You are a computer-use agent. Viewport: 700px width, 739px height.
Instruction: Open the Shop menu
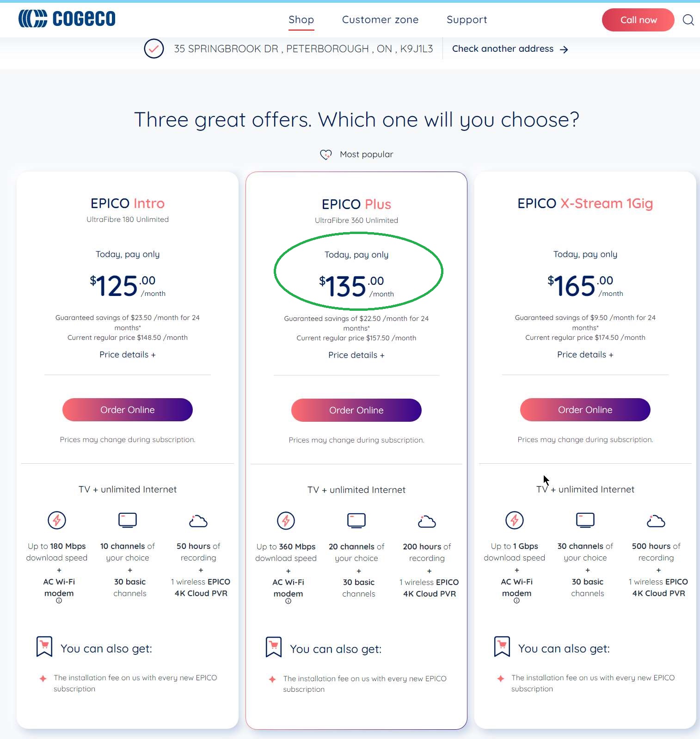(301, 20)
